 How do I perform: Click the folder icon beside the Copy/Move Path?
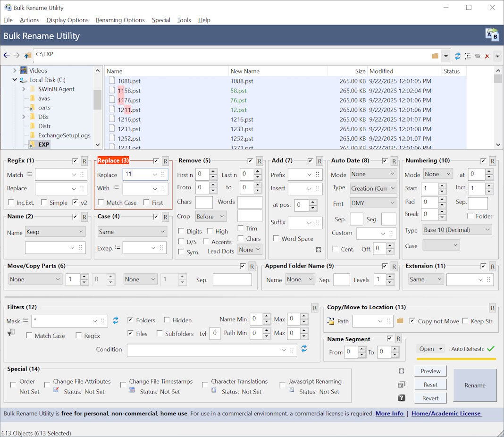coord(400,321)
